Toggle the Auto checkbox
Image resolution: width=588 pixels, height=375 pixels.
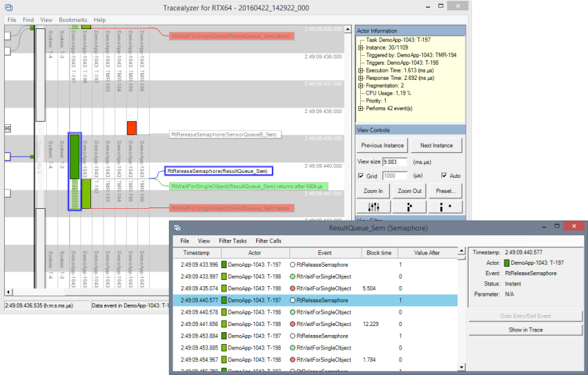(444, 176)
